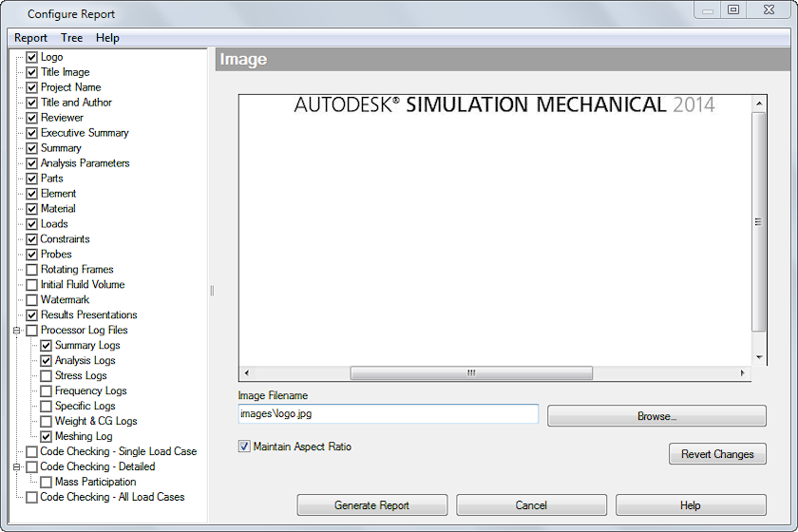Uncheck the Meshing Log checkbox

click(x=46, y=436)
